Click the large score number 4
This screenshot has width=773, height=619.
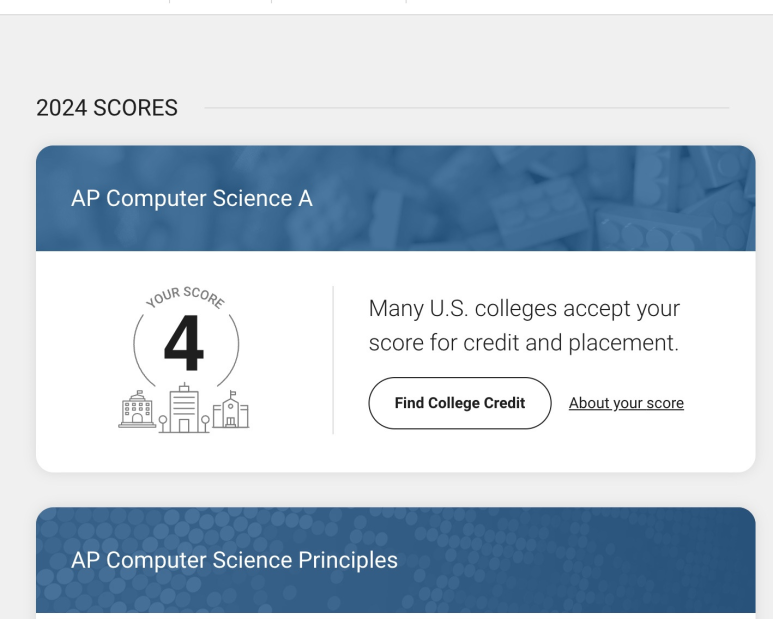[x=184, y=343]
